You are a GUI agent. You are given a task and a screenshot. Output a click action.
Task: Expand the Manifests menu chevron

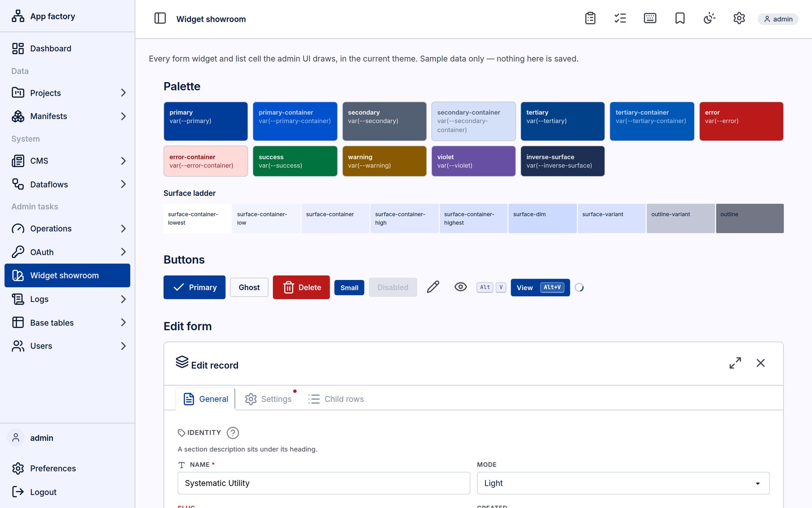(x=123, y=116)
